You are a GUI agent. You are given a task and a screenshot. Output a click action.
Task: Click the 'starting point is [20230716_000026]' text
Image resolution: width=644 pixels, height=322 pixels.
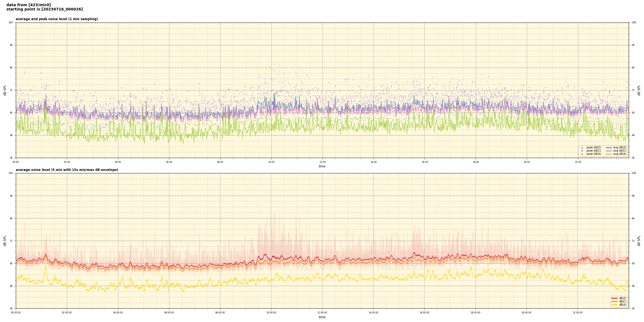click(x=45, y=9)
